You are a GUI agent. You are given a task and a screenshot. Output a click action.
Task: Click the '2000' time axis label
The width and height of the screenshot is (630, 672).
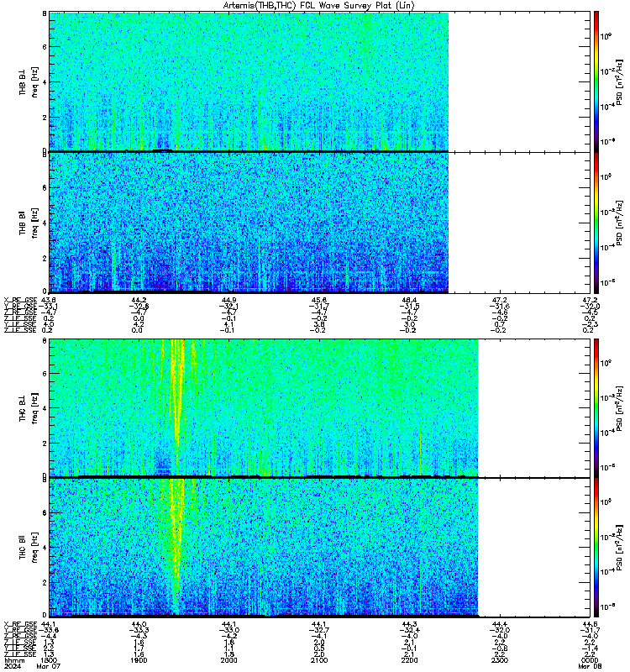coord(228,660)
